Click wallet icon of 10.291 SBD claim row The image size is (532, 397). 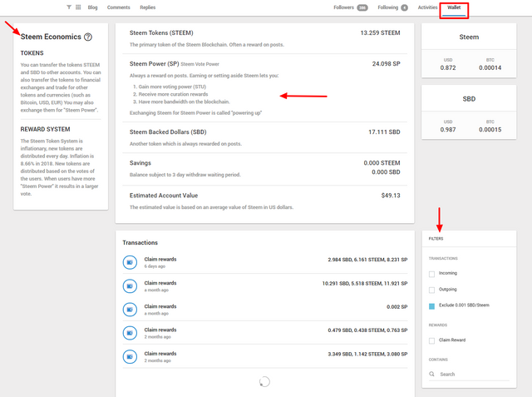pyautogui.click(x=130, y=286)
